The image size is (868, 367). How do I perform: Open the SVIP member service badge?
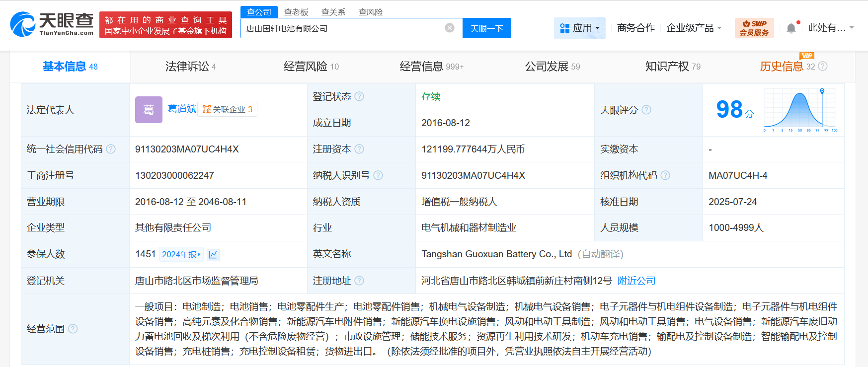[x=754, y=28]
